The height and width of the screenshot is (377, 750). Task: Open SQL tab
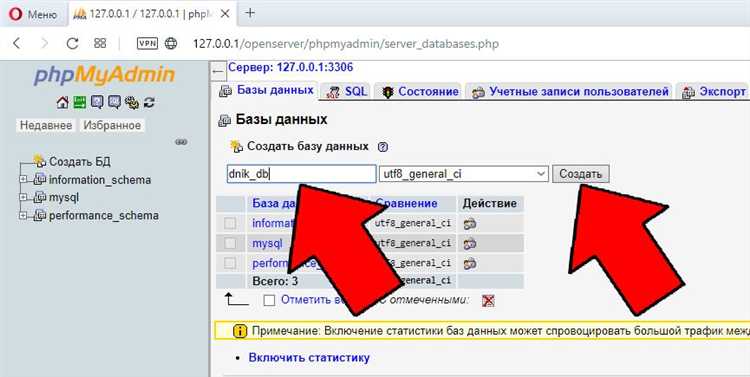346,91
